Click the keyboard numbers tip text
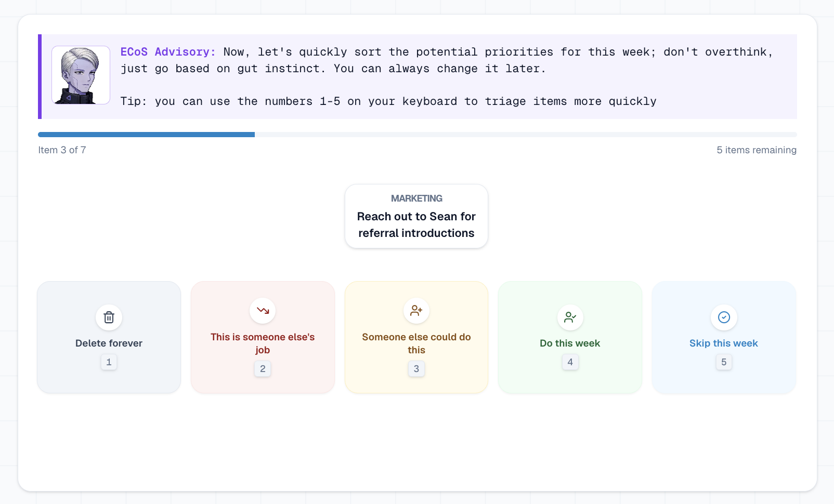834x504 pixels. coord(388,101)
